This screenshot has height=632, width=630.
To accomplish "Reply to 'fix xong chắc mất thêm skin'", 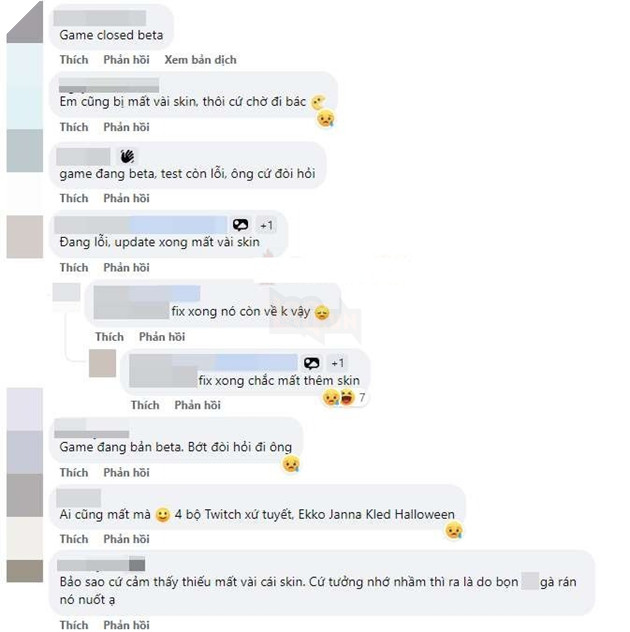I will (198, 405).
